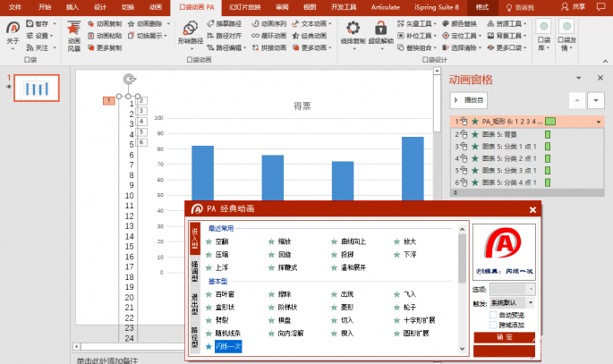Select the 飞入 entrance animation
This screenshot has width=613, height=364.
(x=409, y=293)
